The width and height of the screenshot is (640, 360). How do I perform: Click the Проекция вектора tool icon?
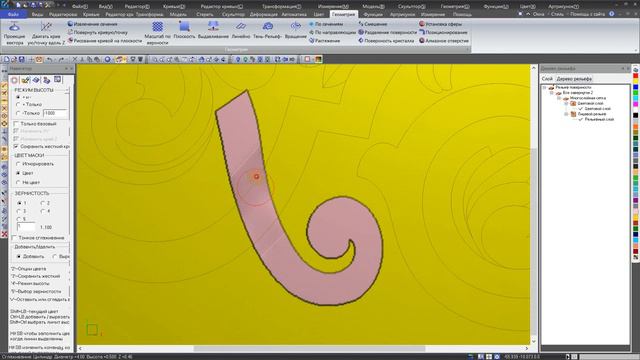[x=14, y=27]
